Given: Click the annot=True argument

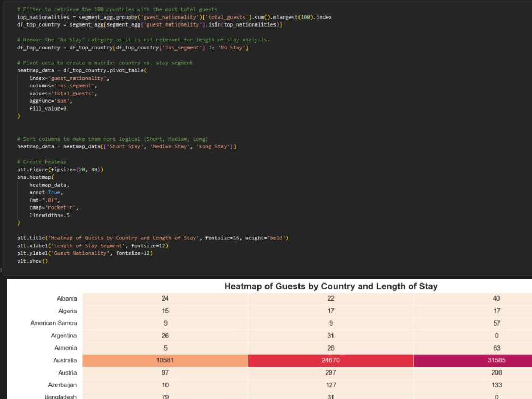Looking at the screenshot, I should click(46, 193).
